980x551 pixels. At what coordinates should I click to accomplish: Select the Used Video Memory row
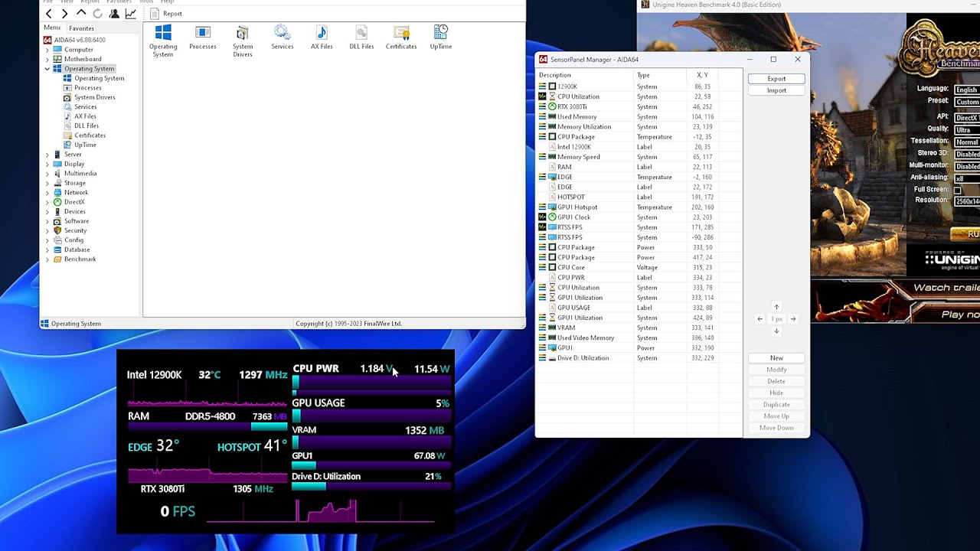pos(639,337)
